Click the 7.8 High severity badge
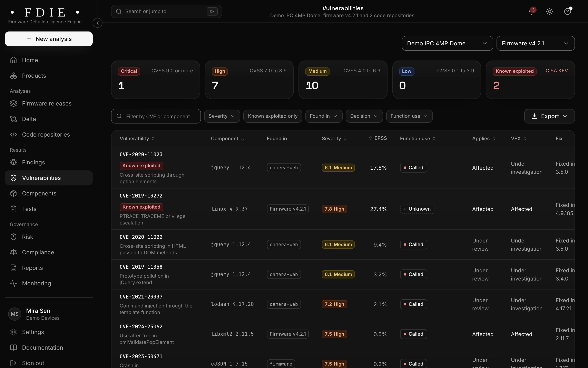The width and height of the screenshot is (588, 368). pyautogui.click(x=334, y=209)
